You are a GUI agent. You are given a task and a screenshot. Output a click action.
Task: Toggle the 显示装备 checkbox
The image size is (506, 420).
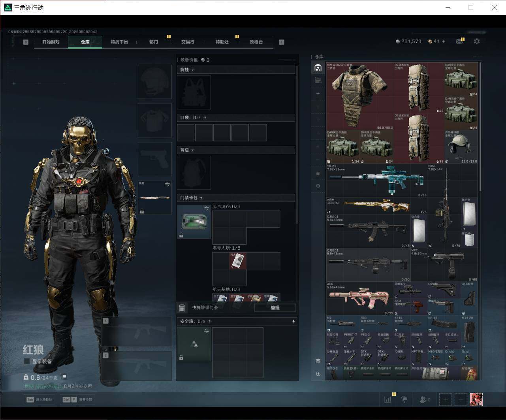[x=27, y=361]
